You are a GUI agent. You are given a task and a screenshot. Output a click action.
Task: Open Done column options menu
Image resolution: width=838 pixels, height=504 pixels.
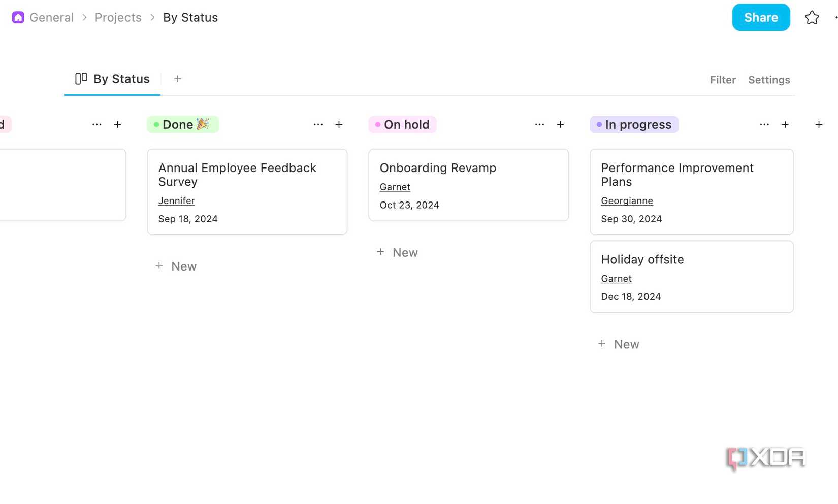(x=318, y=125)
